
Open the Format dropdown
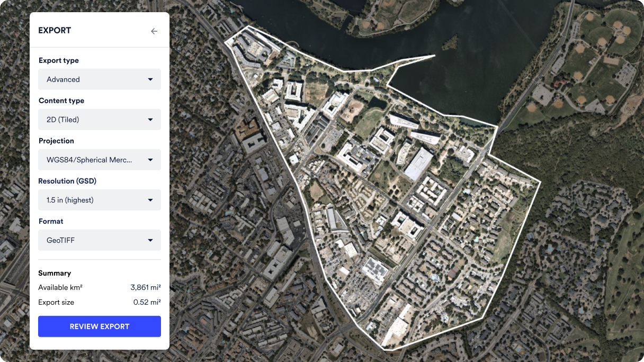coord(99,240)
